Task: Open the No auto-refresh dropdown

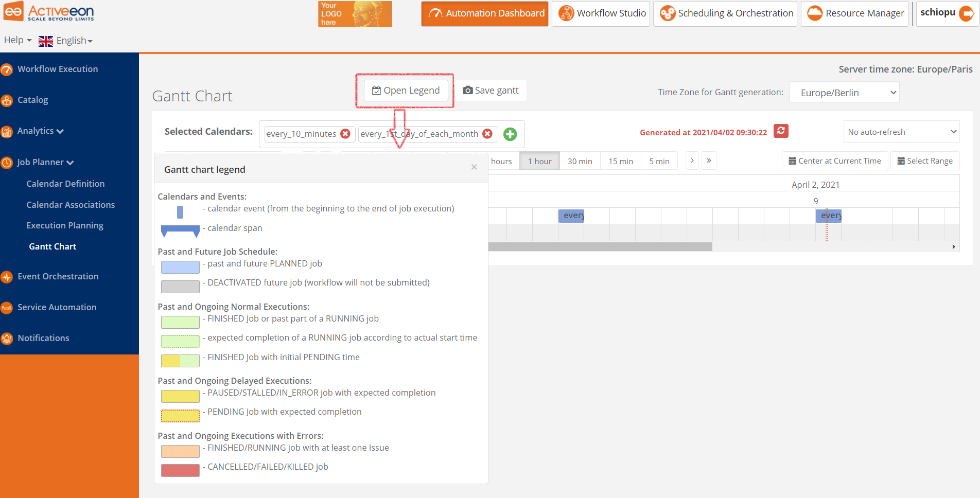Action: (901, 132)
